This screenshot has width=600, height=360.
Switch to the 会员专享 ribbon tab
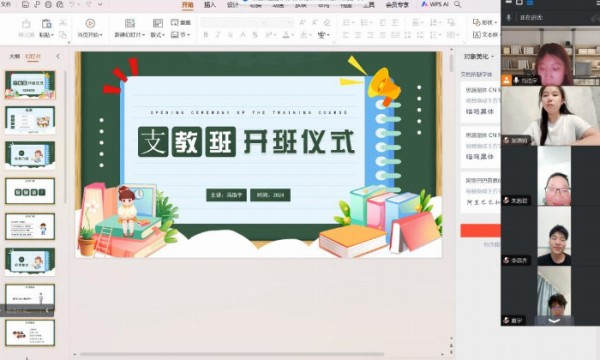(397, 5)
